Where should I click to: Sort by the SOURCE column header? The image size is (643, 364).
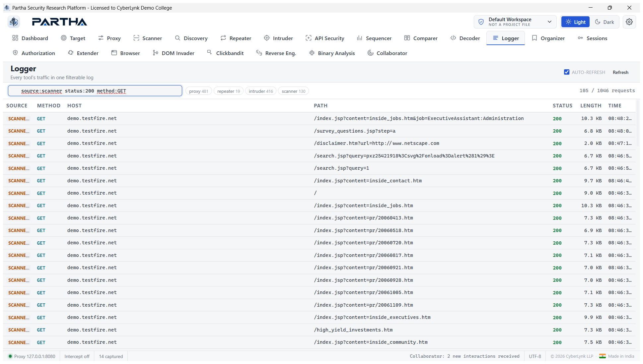pyautogui.click(x=17, y=106)
